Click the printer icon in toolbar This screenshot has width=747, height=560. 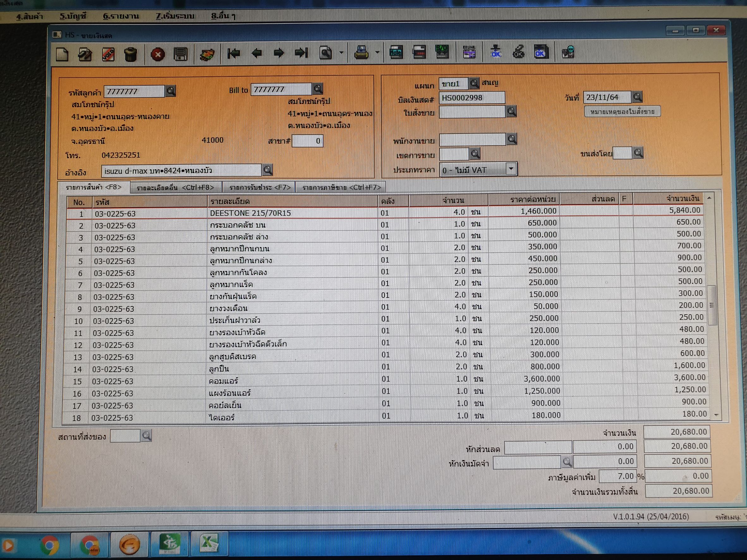click(361, 53)
